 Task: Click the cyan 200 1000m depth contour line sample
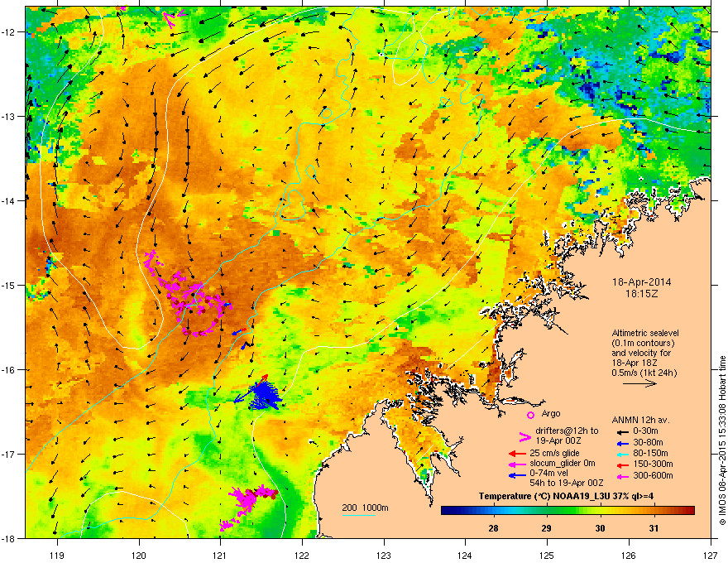(x=359, y=516)
